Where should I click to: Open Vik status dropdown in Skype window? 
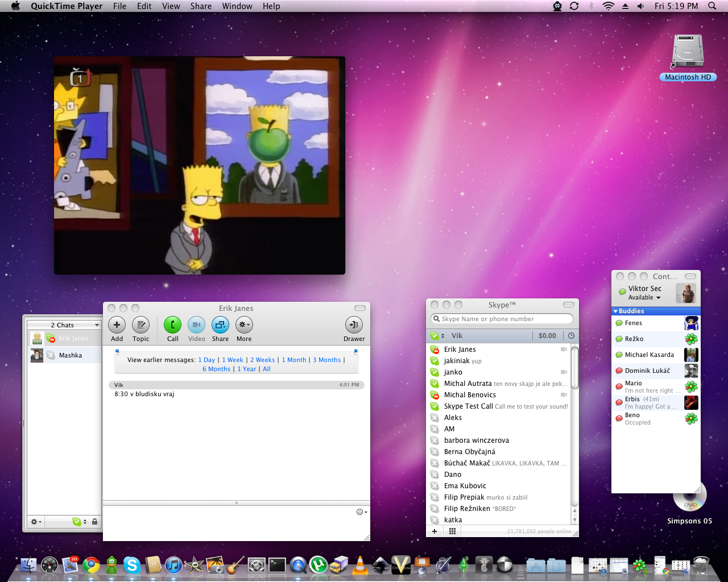tap(437, 336)
